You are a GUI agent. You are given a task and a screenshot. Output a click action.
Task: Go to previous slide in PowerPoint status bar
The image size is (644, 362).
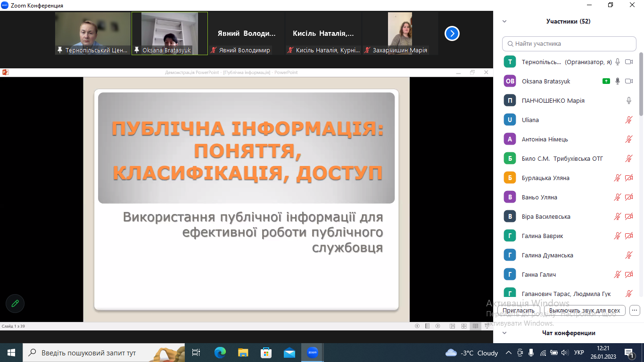(x=417, y=326)
